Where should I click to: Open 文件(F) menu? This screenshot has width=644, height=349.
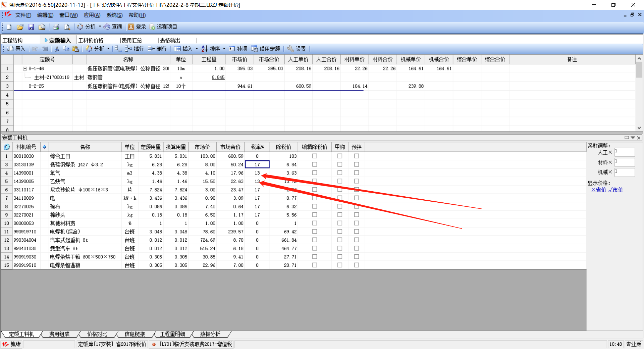(x=23, y=15)
